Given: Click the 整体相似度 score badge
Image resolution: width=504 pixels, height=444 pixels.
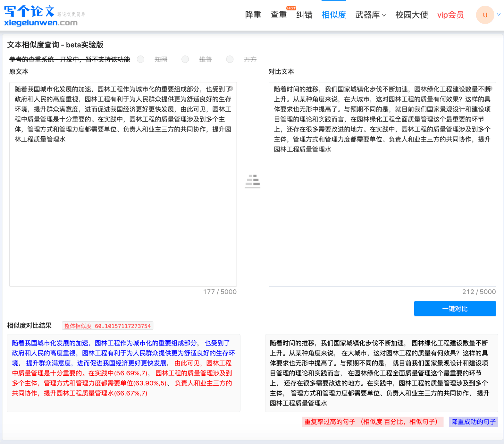Looking at the screenshot, I should click(108, 326).
